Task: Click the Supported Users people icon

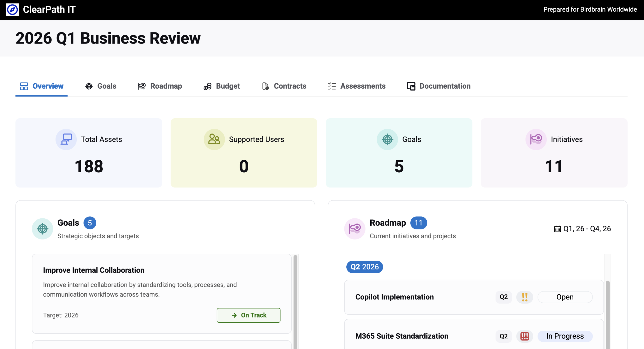Action: tap(214, 139)
